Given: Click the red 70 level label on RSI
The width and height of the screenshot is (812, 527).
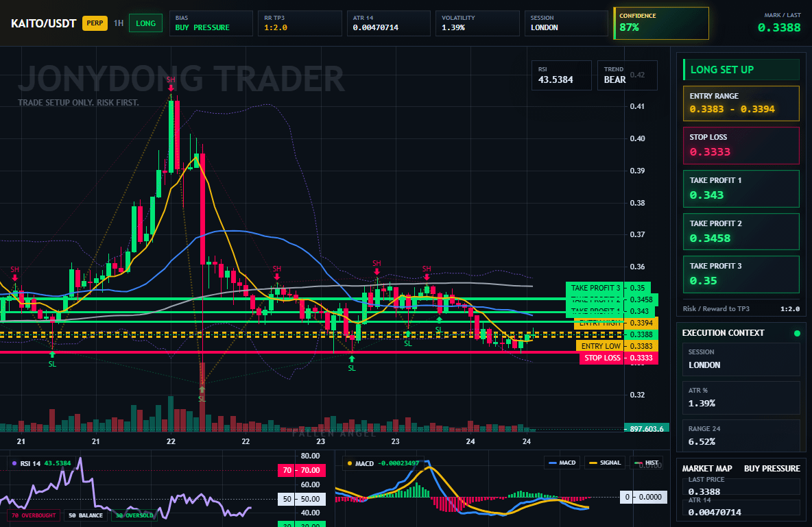Looking at the screenshot, I should coord(302,470).
